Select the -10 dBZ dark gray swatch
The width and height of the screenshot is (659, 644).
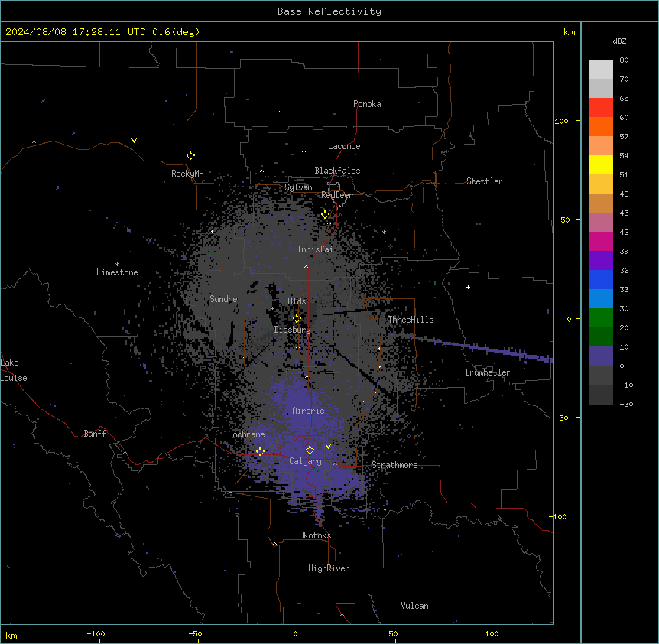[x=601, y=395]
